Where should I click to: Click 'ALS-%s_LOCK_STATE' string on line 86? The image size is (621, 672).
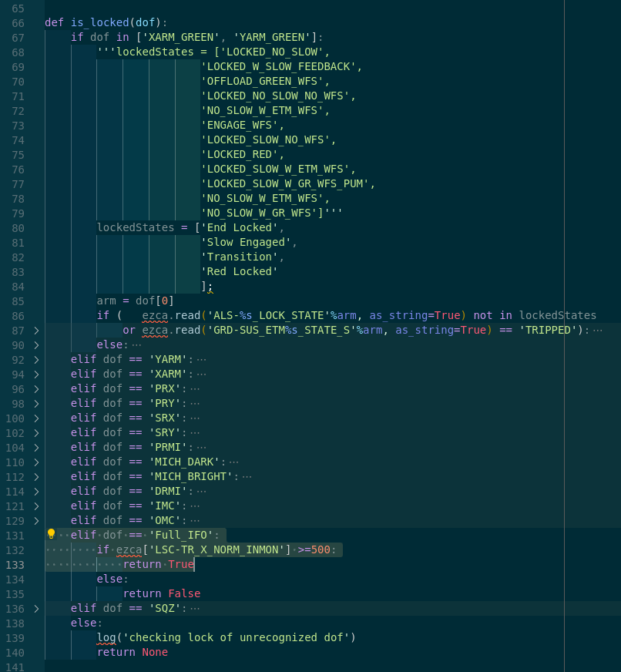tap(269, 315)
